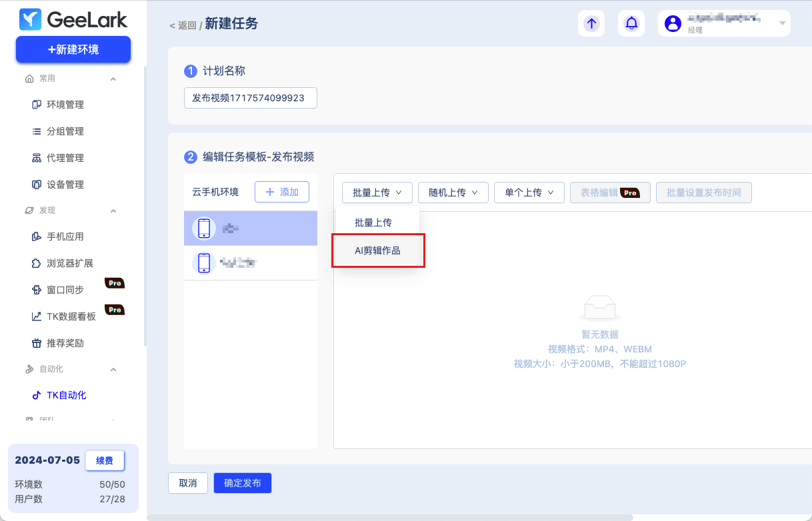Collapse the 自动化 sidebar section
Image resolution: width=812 pixels, height=521 pixels.
(x=113, y=369)
